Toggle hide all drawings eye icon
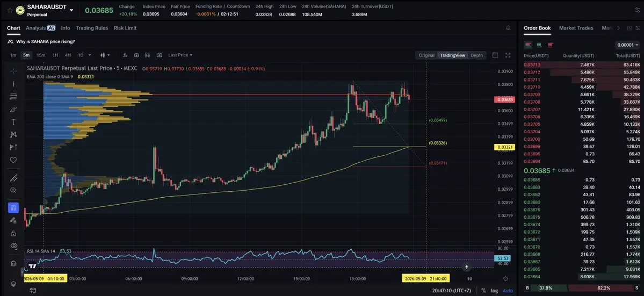 coord(13,246)
